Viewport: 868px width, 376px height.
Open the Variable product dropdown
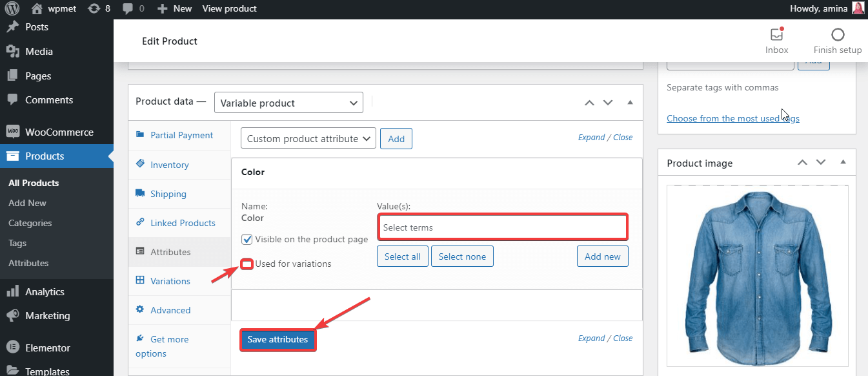click(288, 102)
